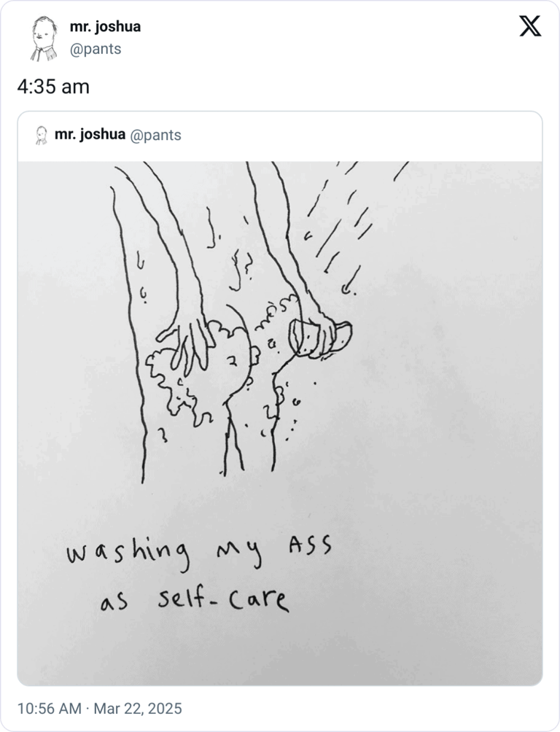This screenshot has width=560, height=732.
Task: Select the tweet text 4:35 am
Action: [52, 86]
